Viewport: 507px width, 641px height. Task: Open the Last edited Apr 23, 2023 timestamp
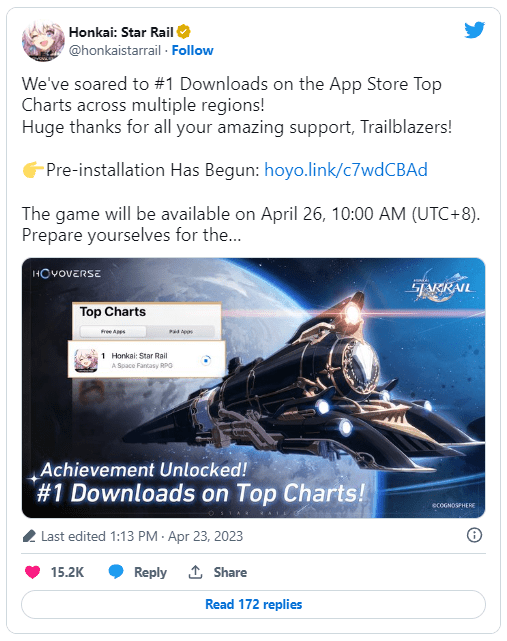pyautogui.click(x=142, y=536)
